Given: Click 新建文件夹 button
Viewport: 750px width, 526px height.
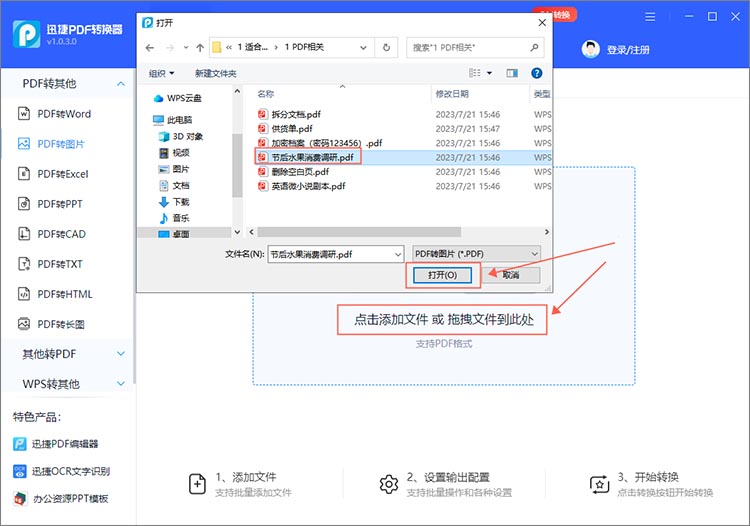Looking at the screenshot, I should pyautogui.click(x=216, y=73).
